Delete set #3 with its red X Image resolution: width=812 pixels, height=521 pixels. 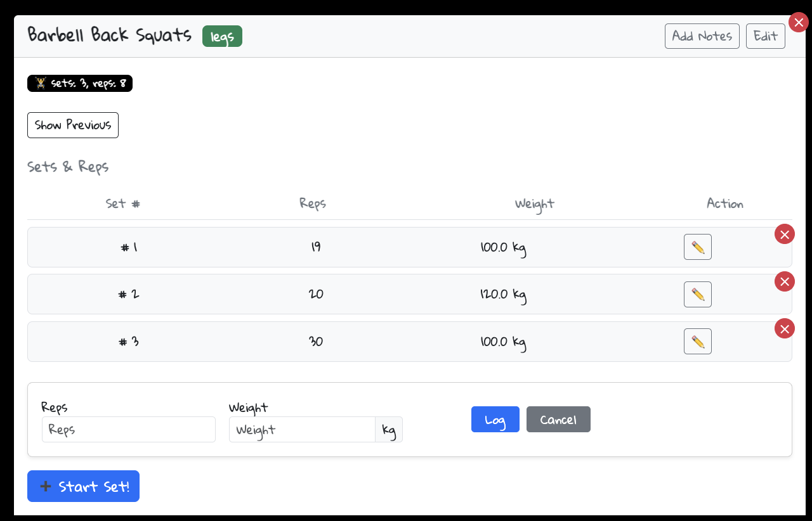coord(785,329)
